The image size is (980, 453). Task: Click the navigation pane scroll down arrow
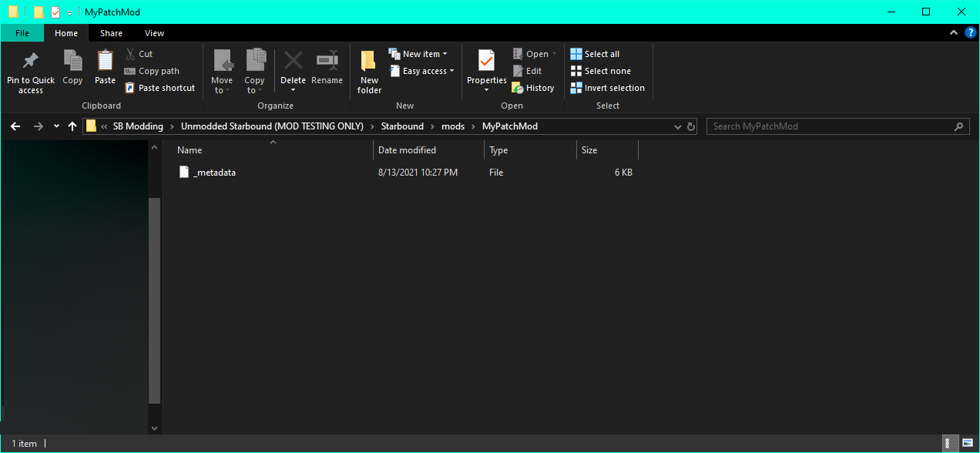tap(154, 428)
